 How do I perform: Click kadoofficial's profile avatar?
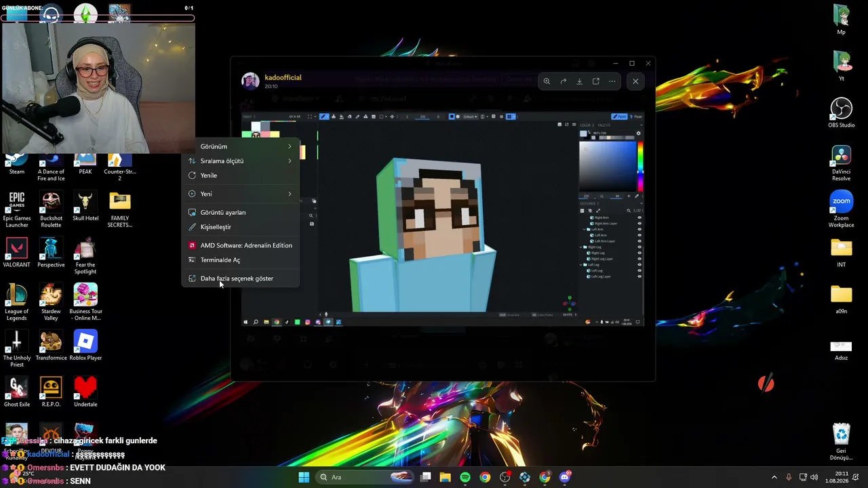(250, 81)
